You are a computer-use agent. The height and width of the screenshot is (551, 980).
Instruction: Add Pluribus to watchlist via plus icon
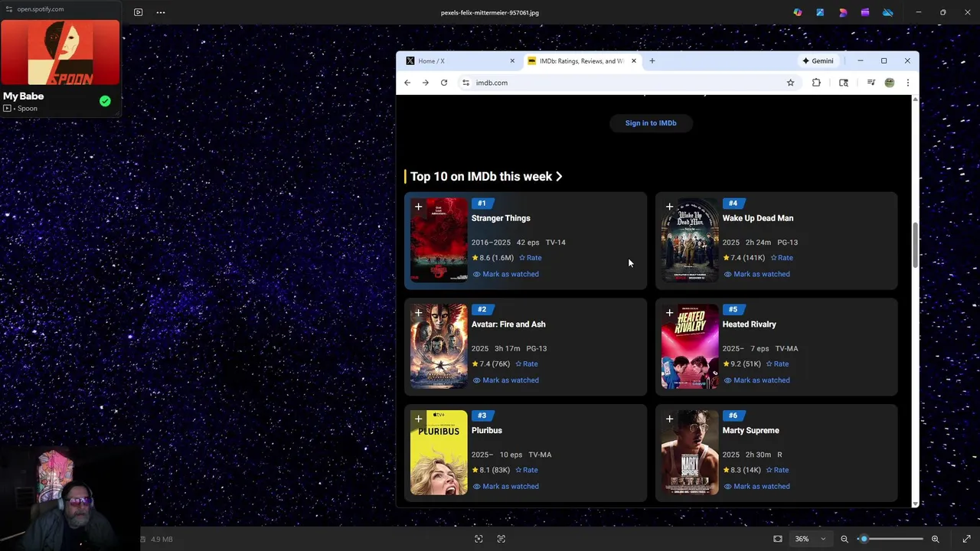click(419, 419)
